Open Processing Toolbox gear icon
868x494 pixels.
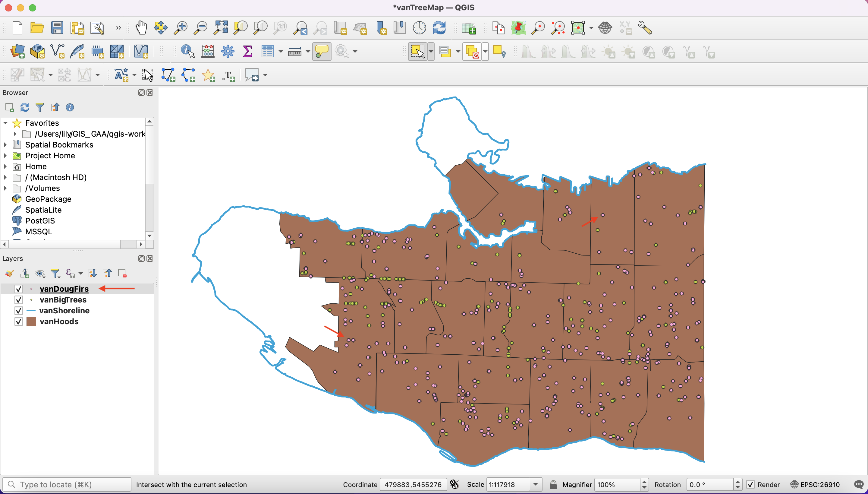[x=228, y=52]
